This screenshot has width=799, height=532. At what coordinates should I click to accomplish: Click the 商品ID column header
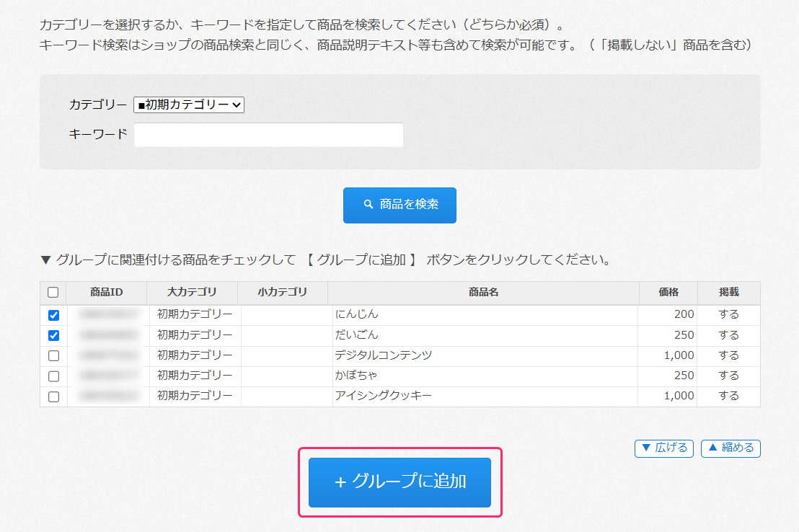pyautogui.click(x=107, y=292)
